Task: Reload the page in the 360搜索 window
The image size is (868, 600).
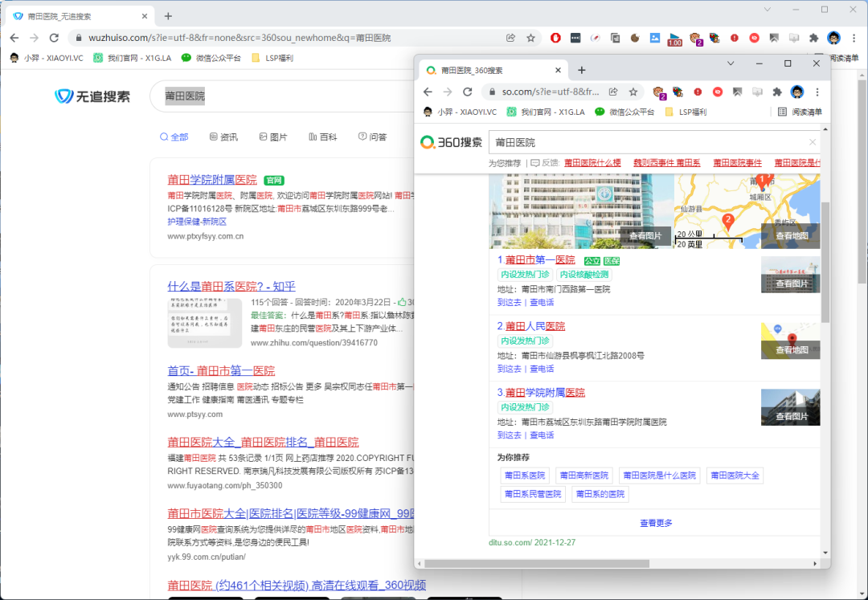Action: pyautogui.click(x=468, y=92)
